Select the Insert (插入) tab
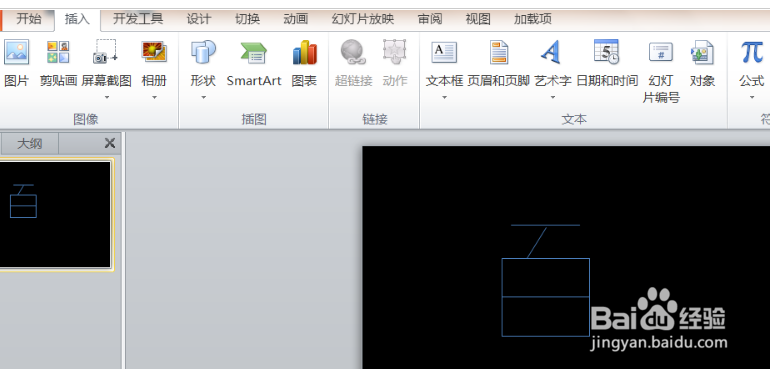 [77, 19]
